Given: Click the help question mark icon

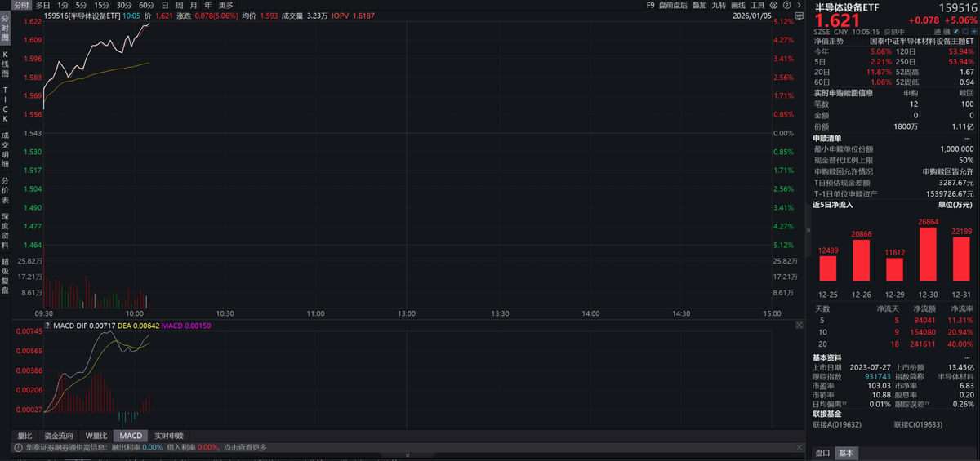Looking at the screenshot, I should [787, 5].
